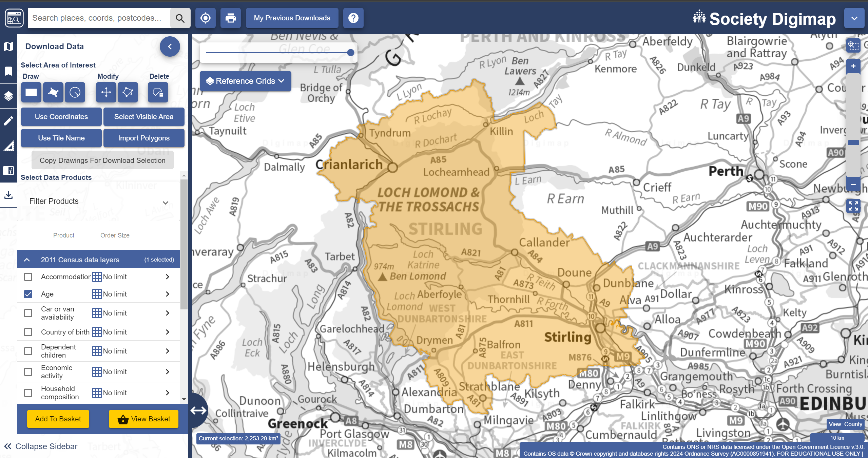Screen dimensions: 868x458
Task: Open the map information sidebar icon
Action: coord(8,170)
